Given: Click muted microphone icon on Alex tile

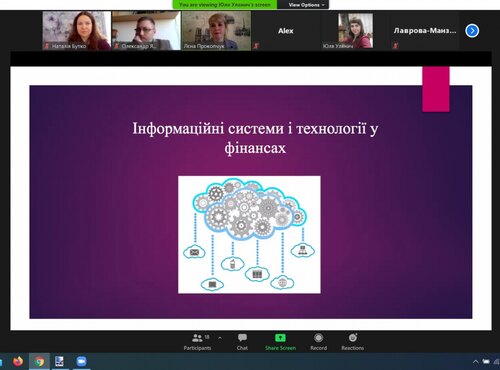Looking at the screenshot, I should click(x=256, y=46).
